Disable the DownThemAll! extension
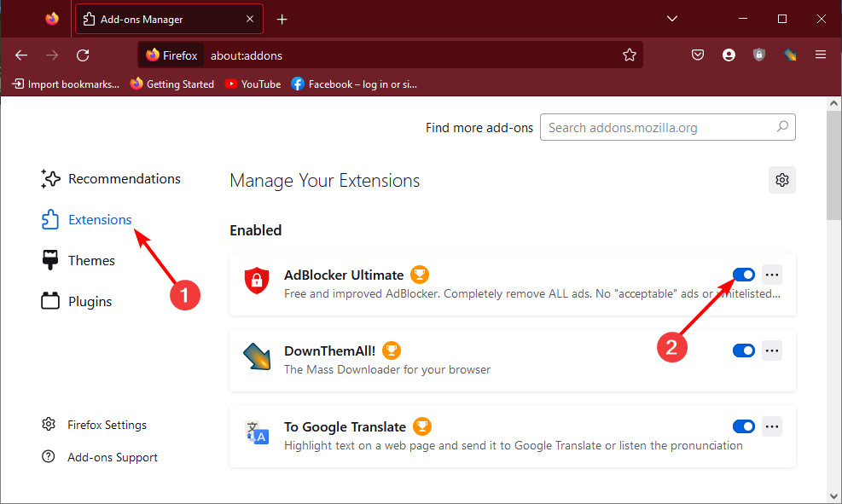The height and width of the screenshot is (504, 842). pos(744,350)
